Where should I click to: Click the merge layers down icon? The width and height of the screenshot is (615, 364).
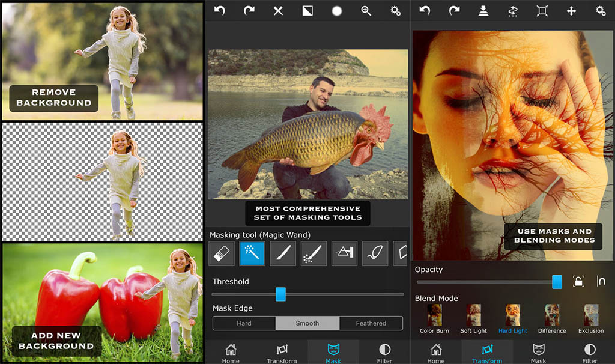tap(483, 11)
